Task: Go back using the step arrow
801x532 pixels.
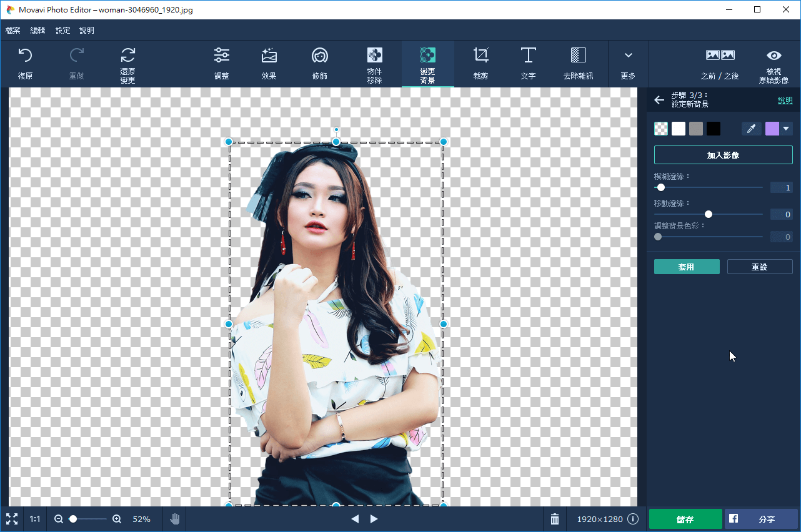Action: [x=659, y=100]
